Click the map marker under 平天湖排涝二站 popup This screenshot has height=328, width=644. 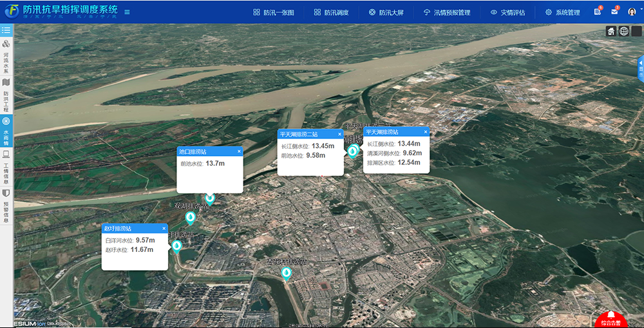pyautogui.click(x=352, y=151)
